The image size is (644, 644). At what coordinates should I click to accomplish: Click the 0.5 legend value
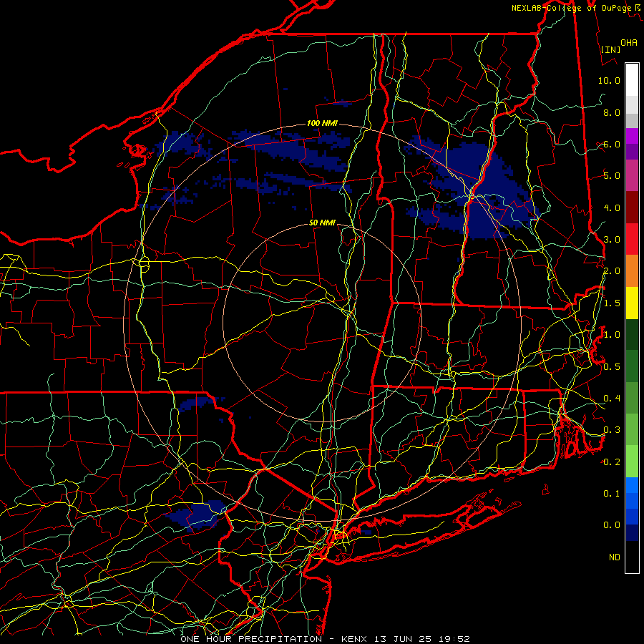point(612,366)
